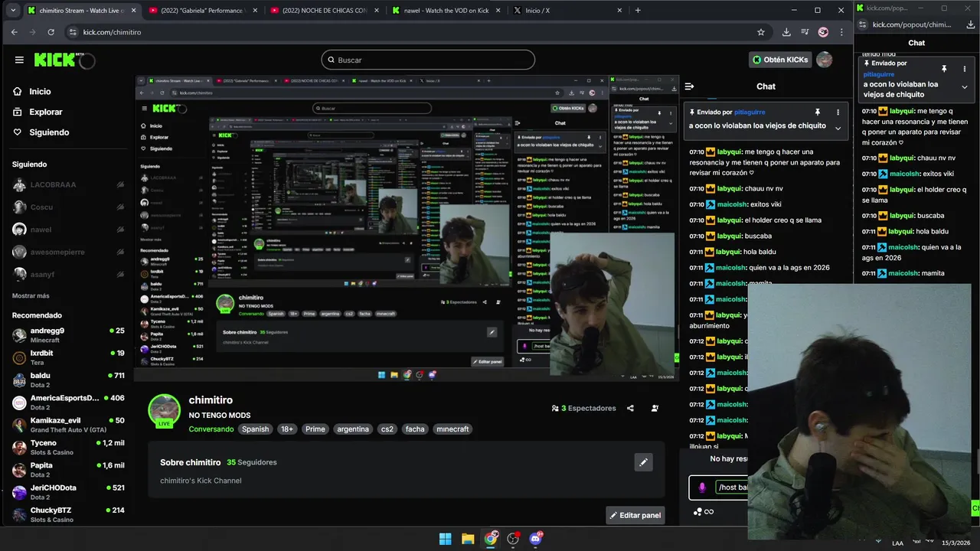This screenshot has width=980, height=551.
Task: Click the share icon beside Espectadores
Action: tap(630, 409)
